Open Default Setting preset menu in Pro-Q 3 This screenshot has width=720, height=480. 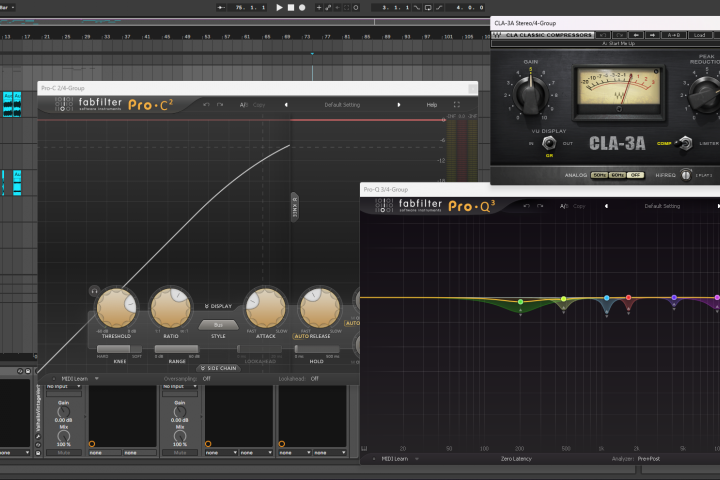click(x=662, y=206)
